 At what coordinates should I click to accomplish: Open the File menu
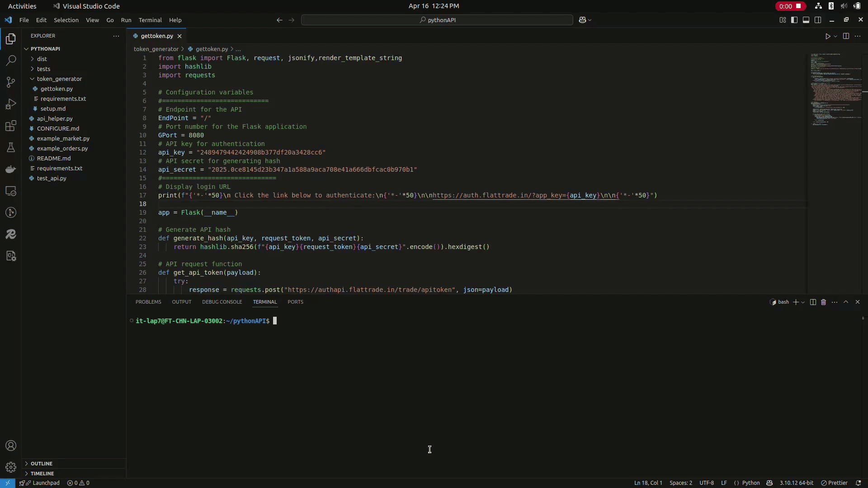point(24,20)
